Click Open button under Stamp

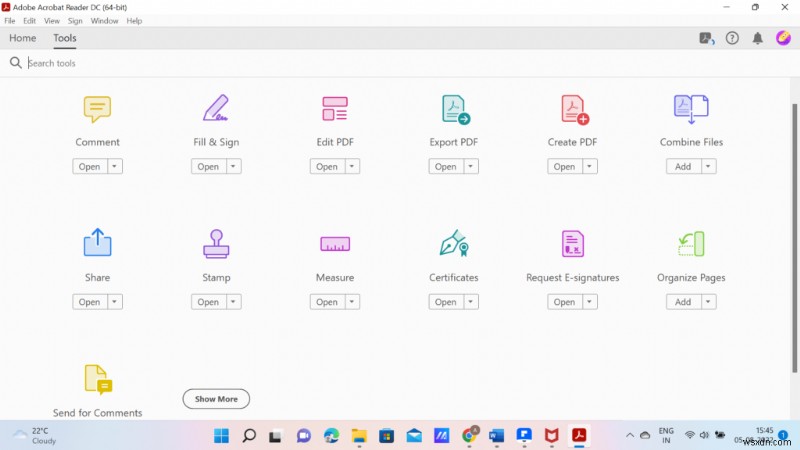pyautogui.click(x=209, y=302)
